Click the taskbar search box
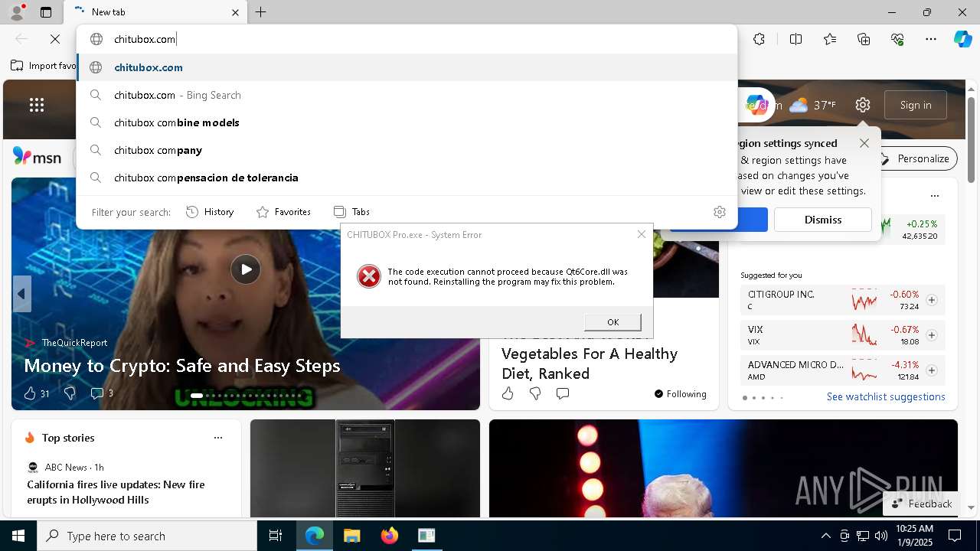Viewport: 980px width, 551px height. (147, 536)
